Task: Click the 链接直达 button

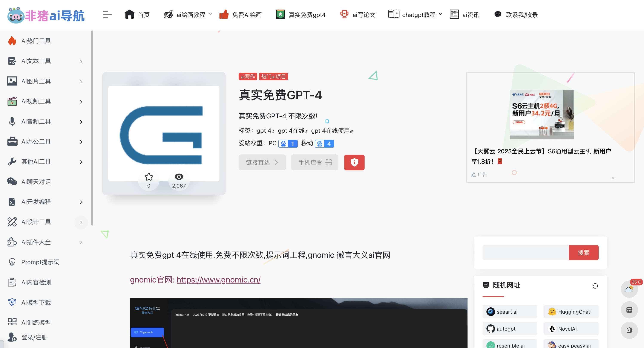Action: tap(262, 162)
